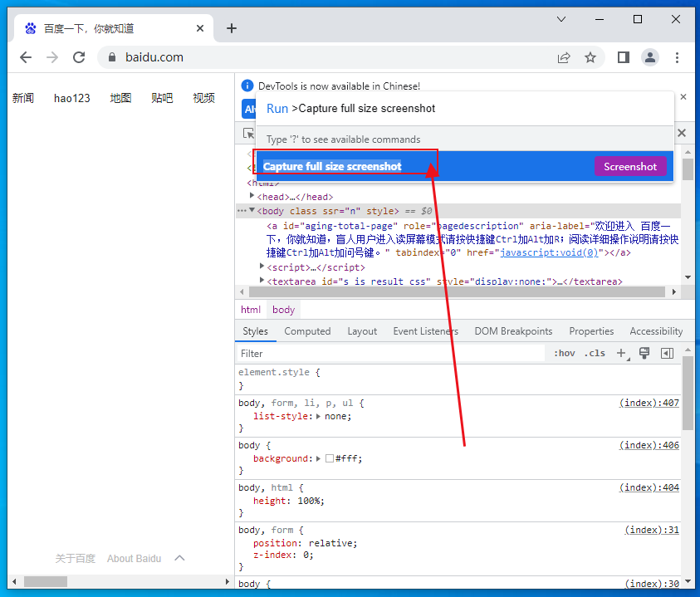Viewport: 700px width, 597px height.
Task: Select html in the breadcrumb
Action: pos(251,310)
